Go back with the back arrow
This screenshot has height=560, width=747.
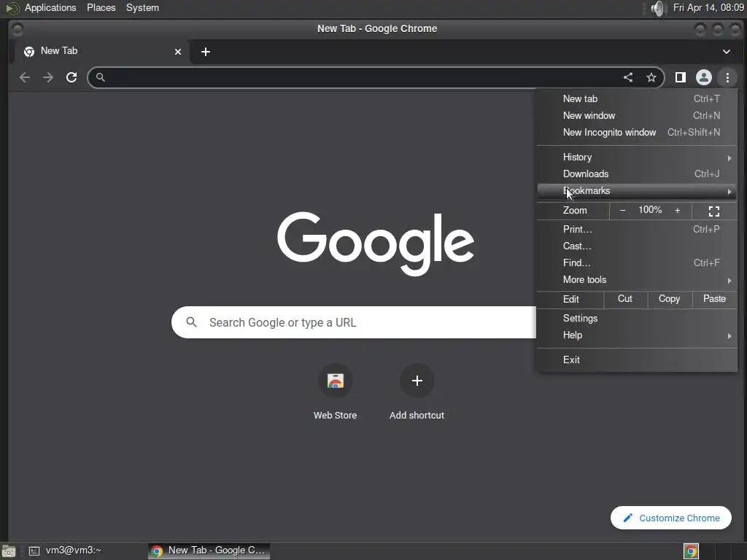(25, 77)
